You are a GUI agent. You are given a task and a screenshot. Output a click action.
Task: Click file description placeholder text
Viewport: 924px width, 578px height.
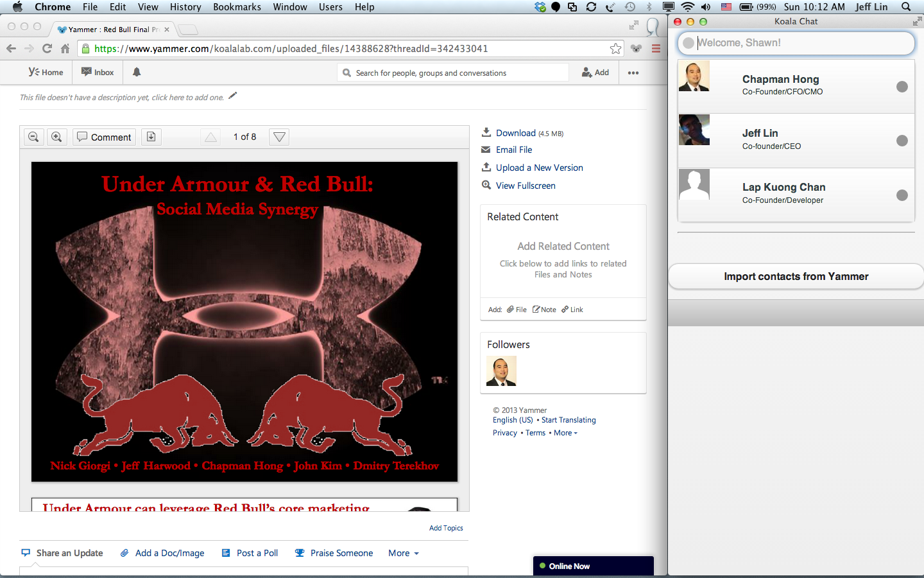122,98
